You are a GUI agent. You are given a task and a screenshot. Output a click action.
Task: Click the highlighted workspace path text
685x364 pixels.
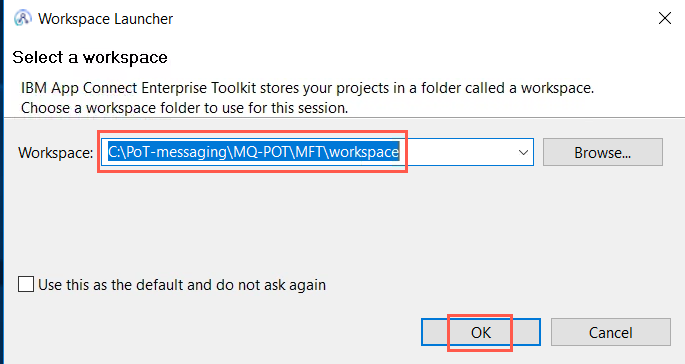click(253, 152)
